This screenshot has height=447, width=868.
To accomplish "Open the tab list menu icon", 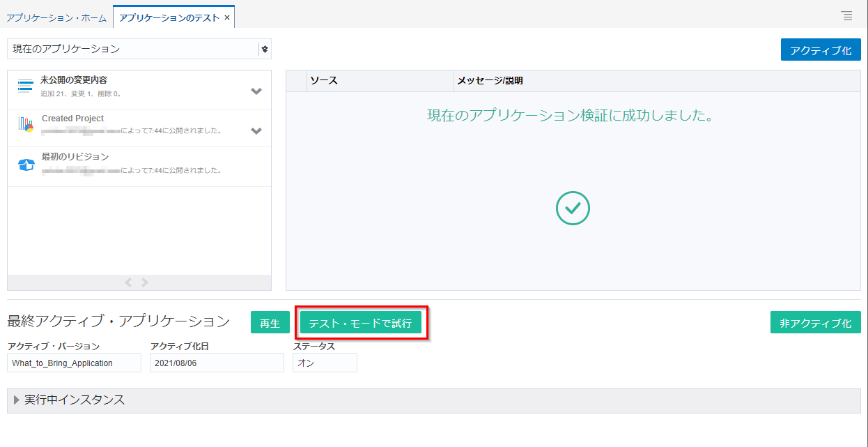I will click(846, 15).
